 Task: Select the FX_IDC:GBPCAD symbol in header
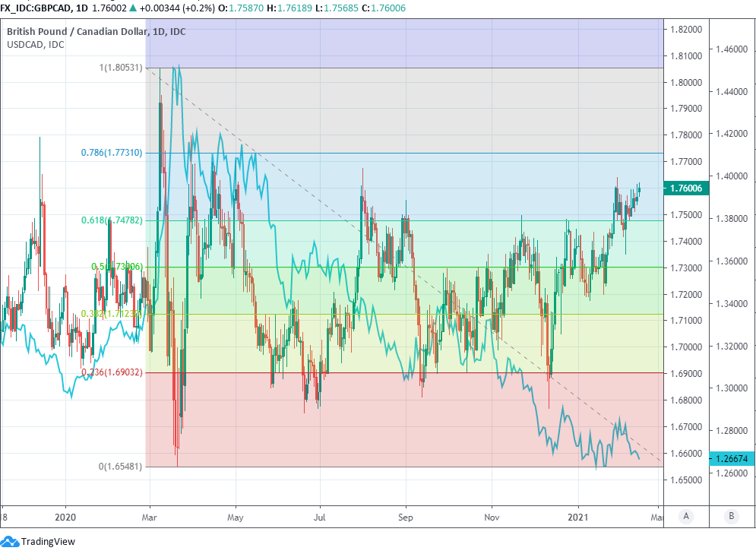click(x=36, y=7)
